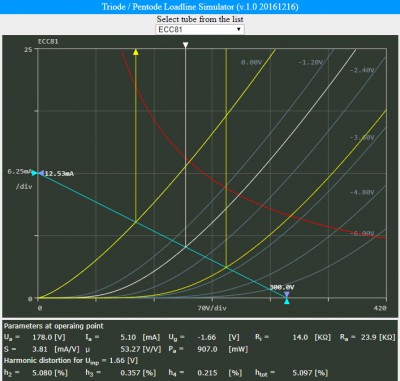The image size is (400, 381).
Task: Click the Ra value 23.9 [KΩ]
Action: [x=378, y=337]
